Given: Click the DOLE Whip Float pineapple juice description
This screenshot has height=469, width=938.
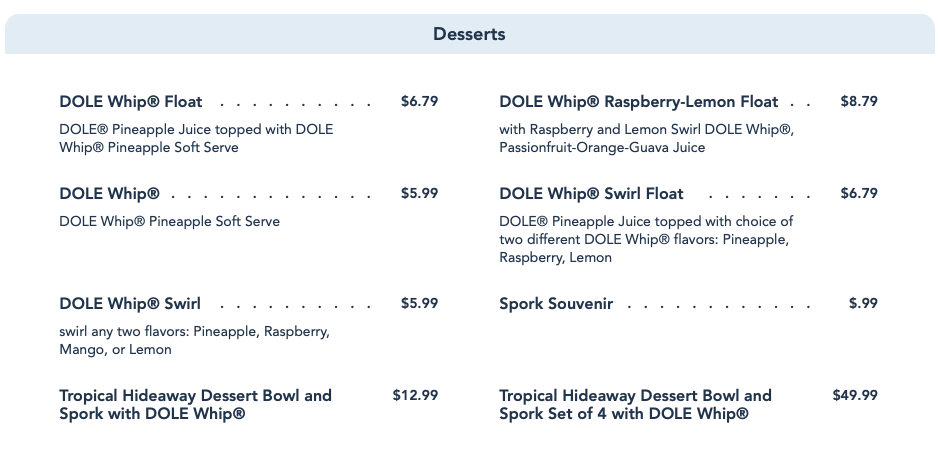Looking at the screenshot, I should point(196,138).
